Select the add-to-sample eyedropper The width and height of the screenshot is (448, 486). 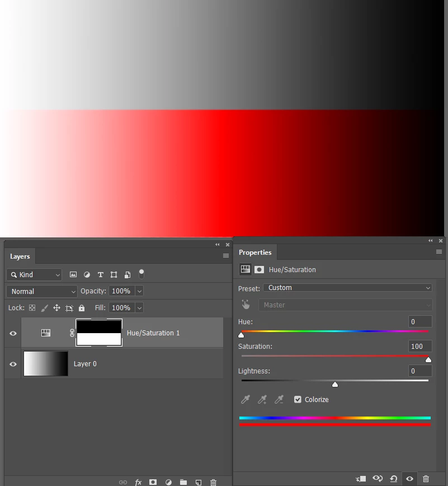pos(262,400)
